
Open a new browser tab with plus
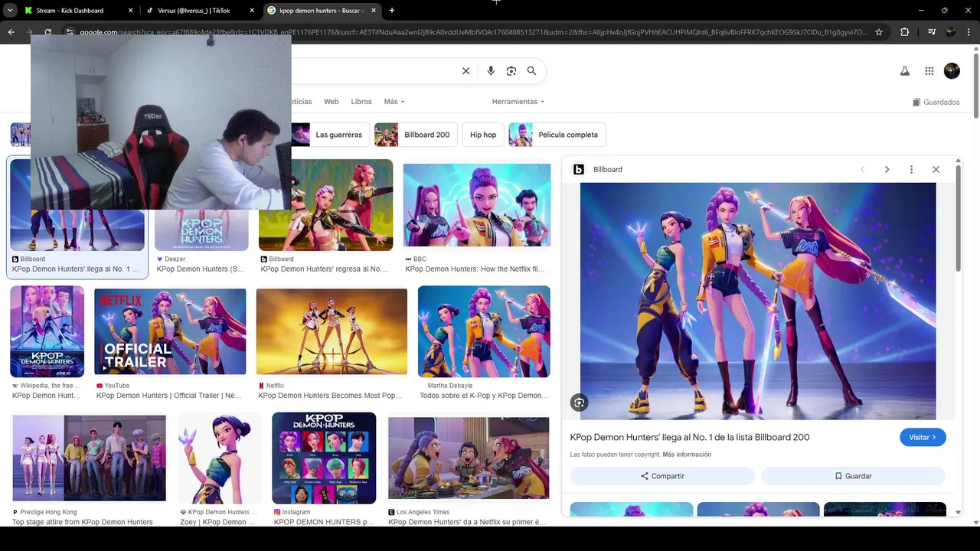click(392, 11)
